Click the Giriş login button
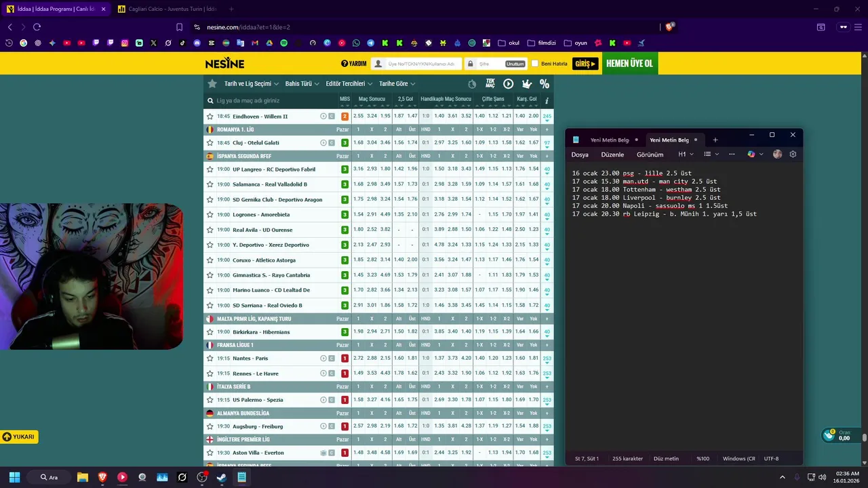 coord(585,64)
